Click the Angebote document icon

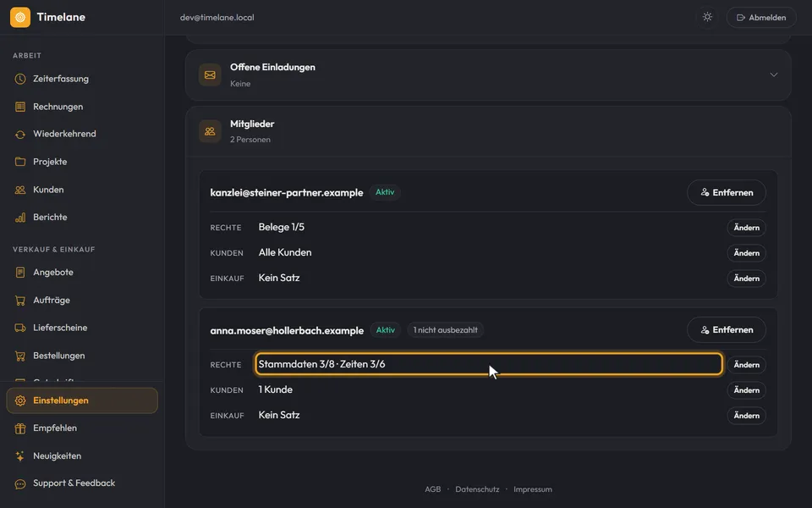pyautogui.click(x=20, y=272)
